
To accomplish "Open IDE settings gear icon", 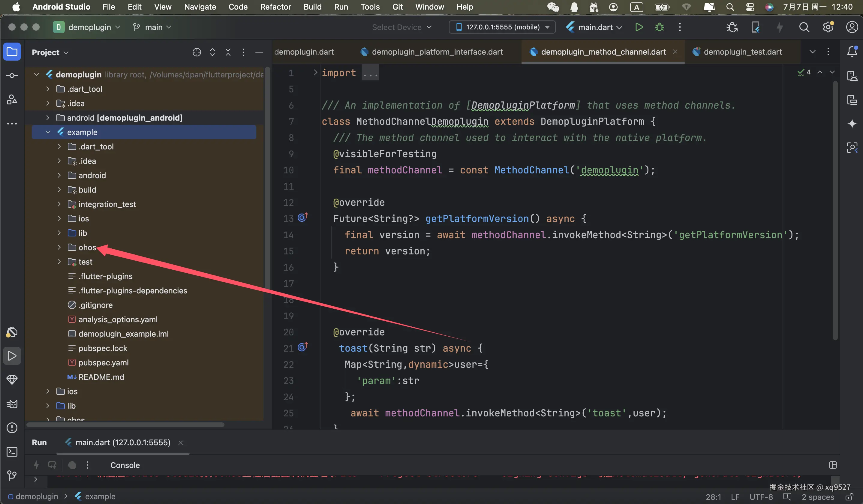I will pyautogui.click(x=828, y=27).
